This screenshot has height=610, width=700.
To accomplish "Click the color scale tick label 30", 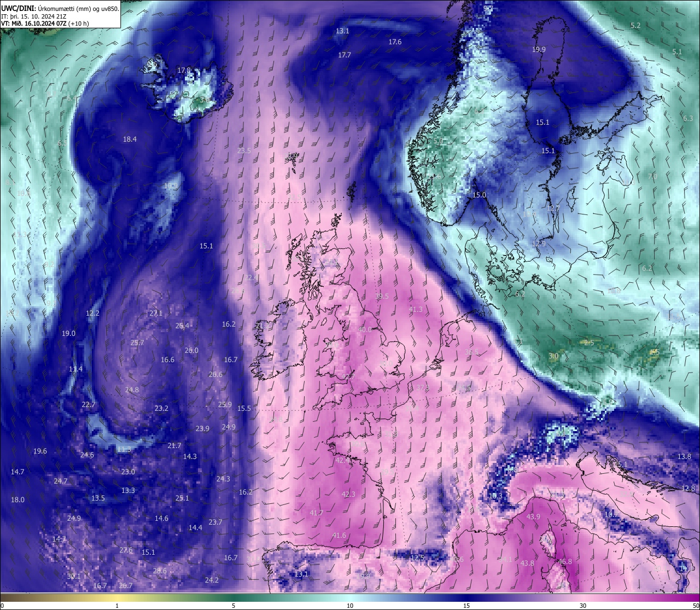I will coord(583,606).
